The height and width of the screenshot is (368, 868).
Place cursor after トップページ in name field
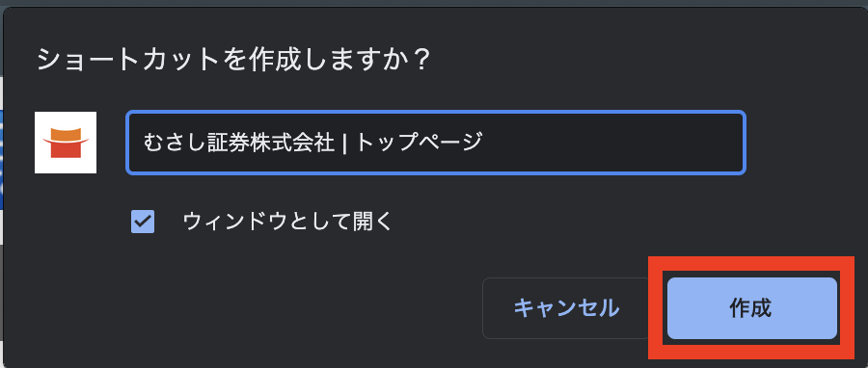tap(484, 143)
